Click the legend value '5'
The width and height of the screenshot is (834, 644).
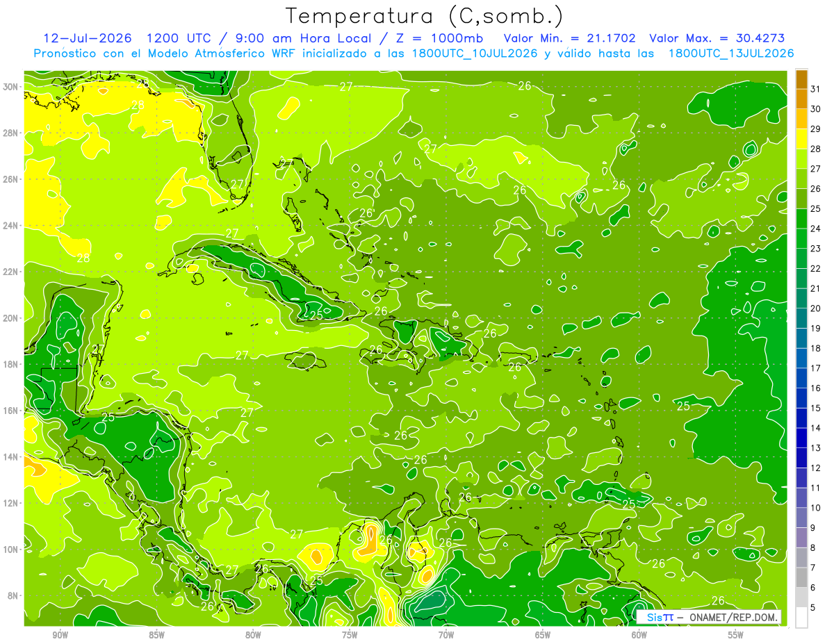[814, 608]
